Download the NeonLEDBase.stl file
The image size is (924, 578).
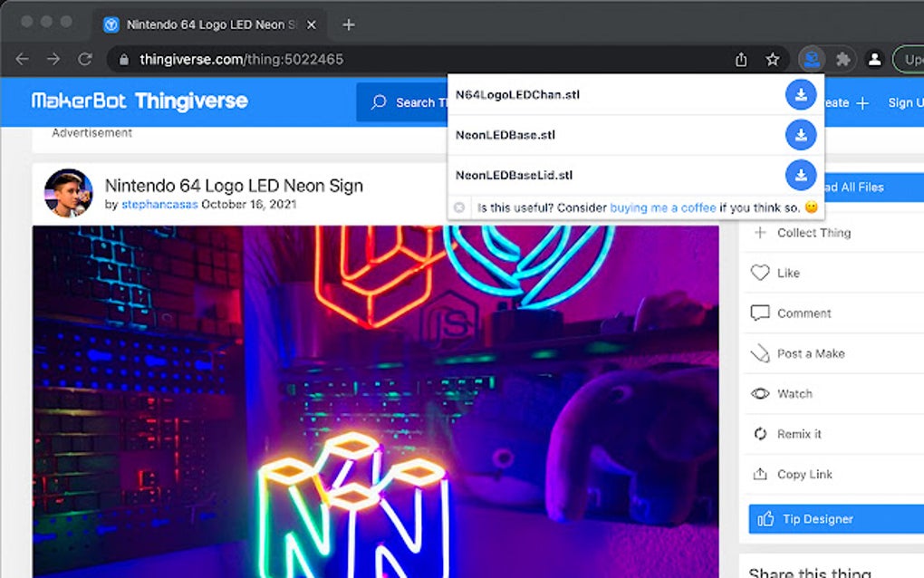(x=801, y=134)
